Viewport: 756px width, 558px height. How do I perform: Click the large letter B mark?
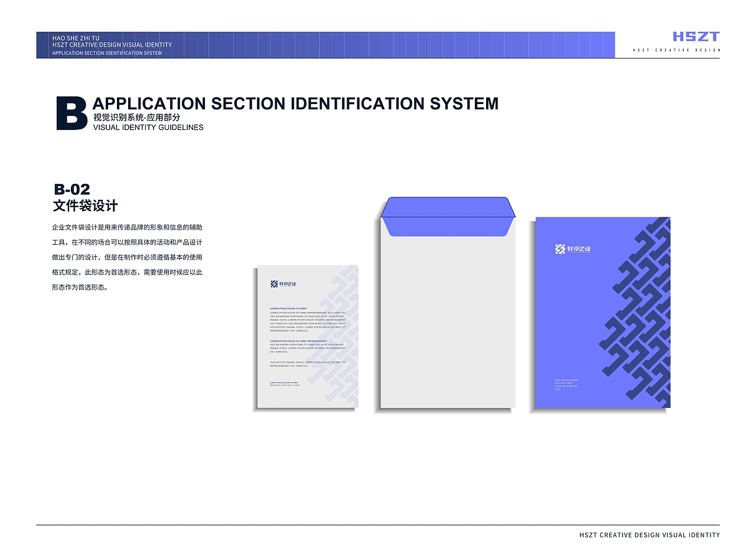point(71,113)
